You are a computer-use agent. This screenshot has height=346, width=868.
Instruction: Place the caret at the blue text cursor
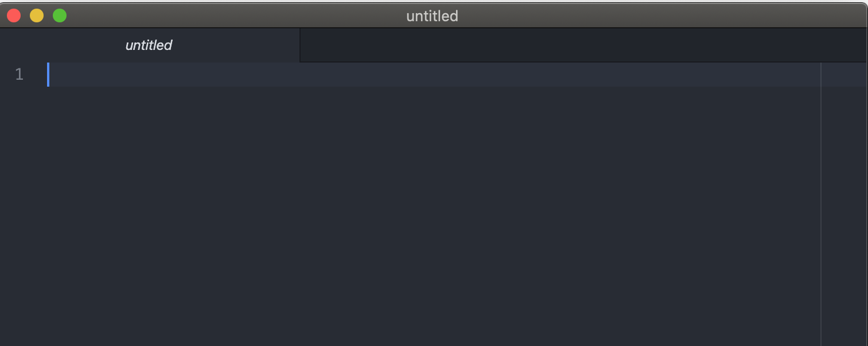point(48,75)
